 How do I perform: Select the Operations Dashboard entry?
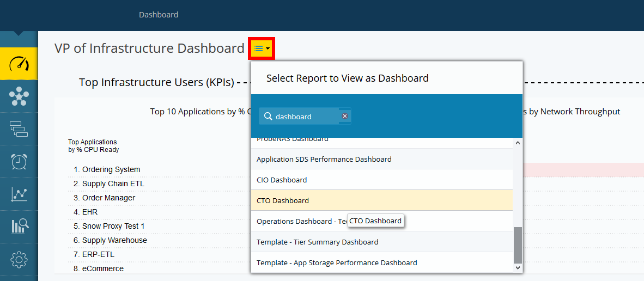coord(382,221)
